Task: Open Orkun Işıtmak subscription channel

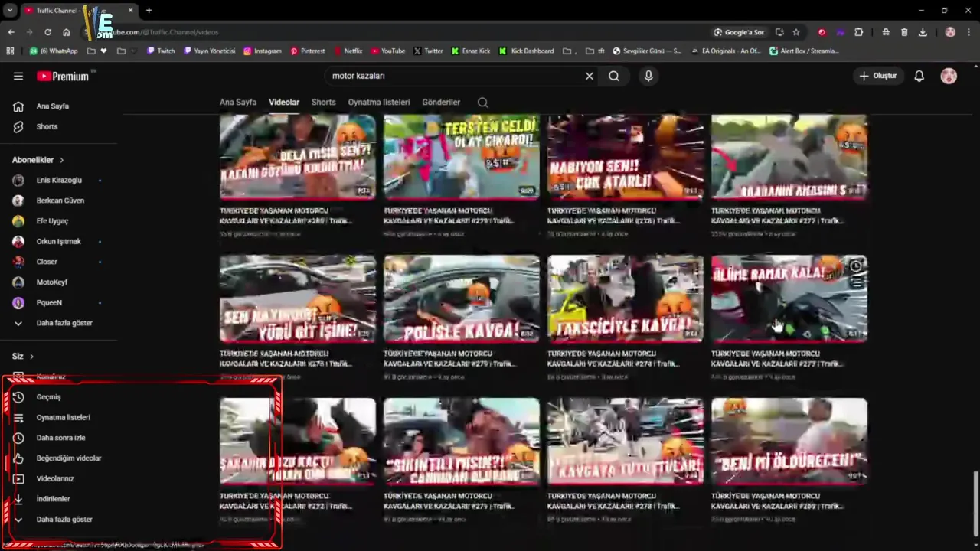Action: click(x=59, y=241)
